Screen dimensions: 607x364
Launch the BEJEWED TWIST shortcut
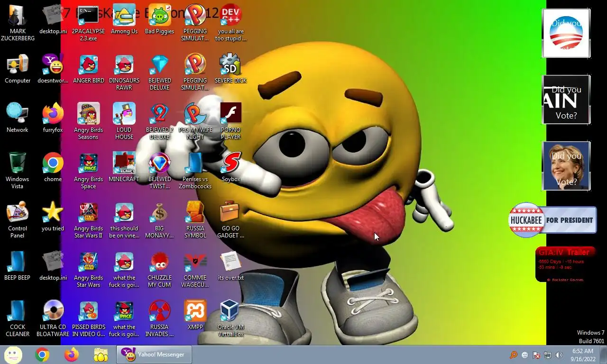pos(160,170)
